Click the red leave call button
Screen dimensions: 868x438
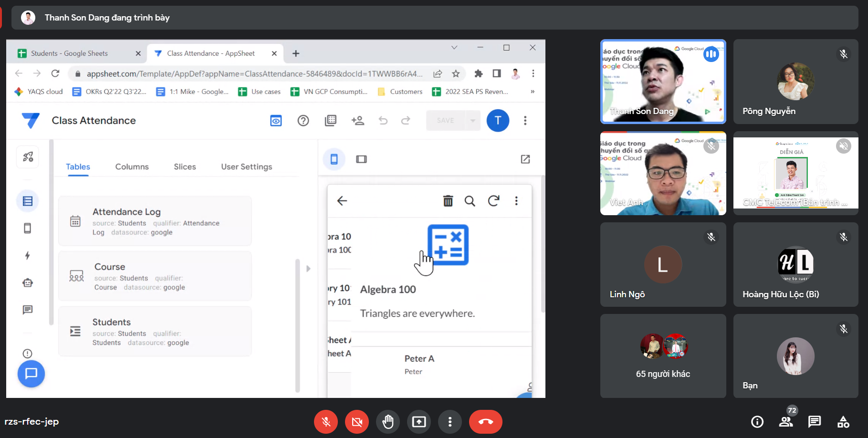485,422
